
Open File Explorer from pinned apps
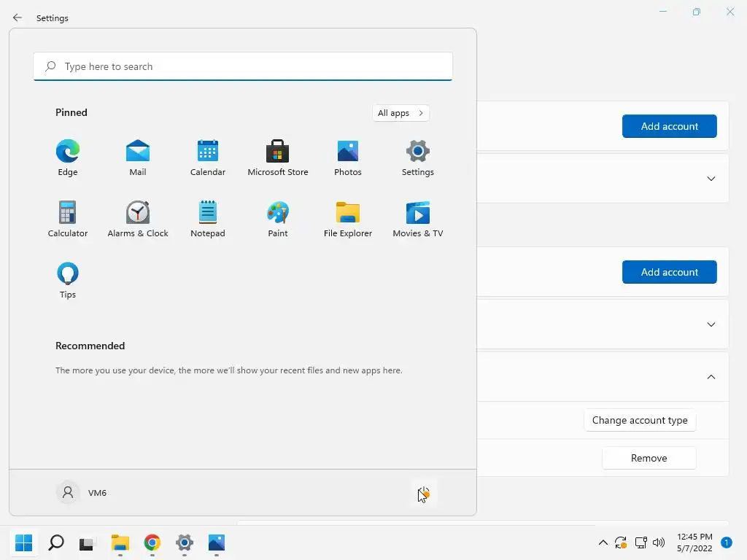click(x=348, y=219)
